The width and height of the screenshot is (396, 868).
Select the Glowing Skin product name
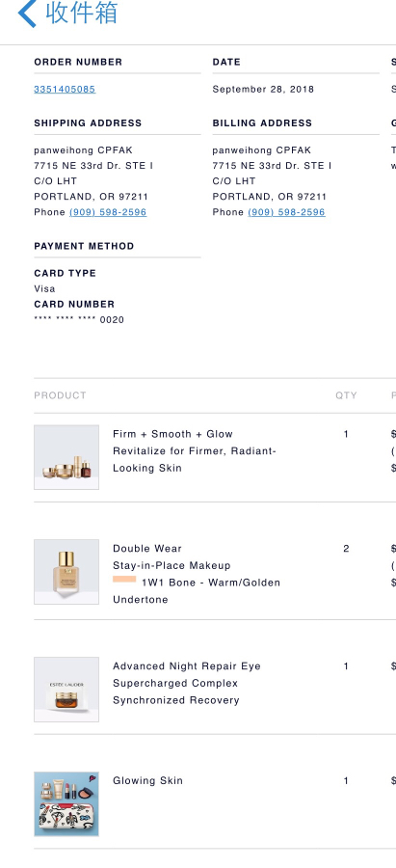(x=147, y=780)
